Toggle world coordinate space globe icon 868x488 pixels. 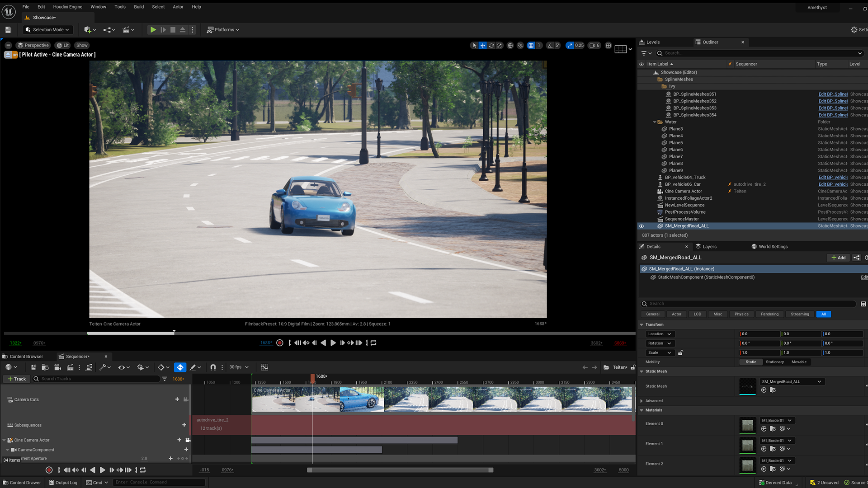[x=510, y=45]
